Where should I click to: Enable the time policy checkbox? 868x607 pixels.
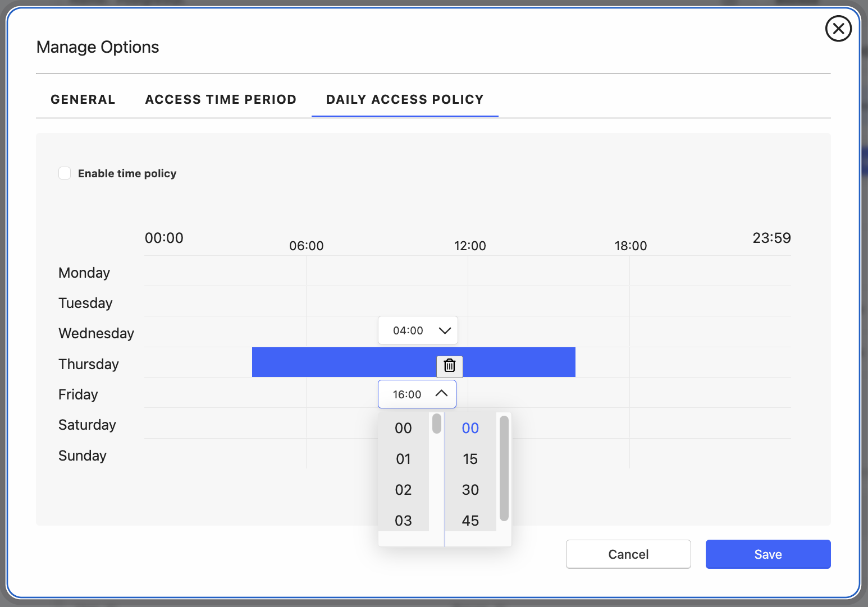pos(65,173)
